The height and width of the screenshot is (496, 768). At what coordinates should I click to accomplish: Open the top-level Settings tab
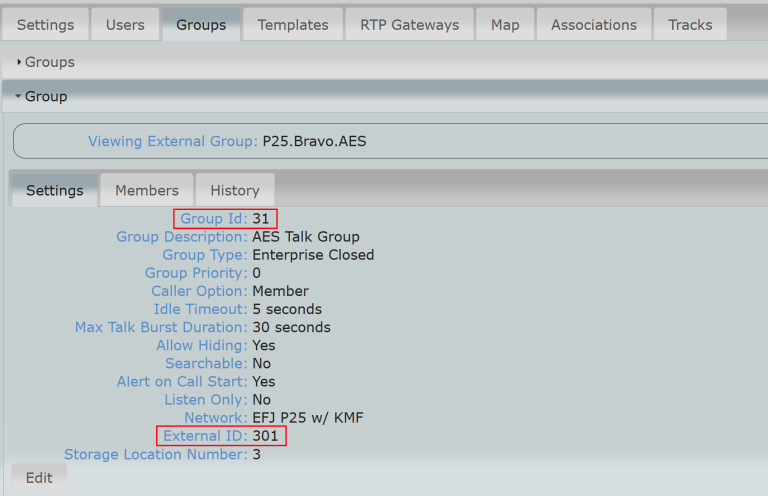coord(46,24)
